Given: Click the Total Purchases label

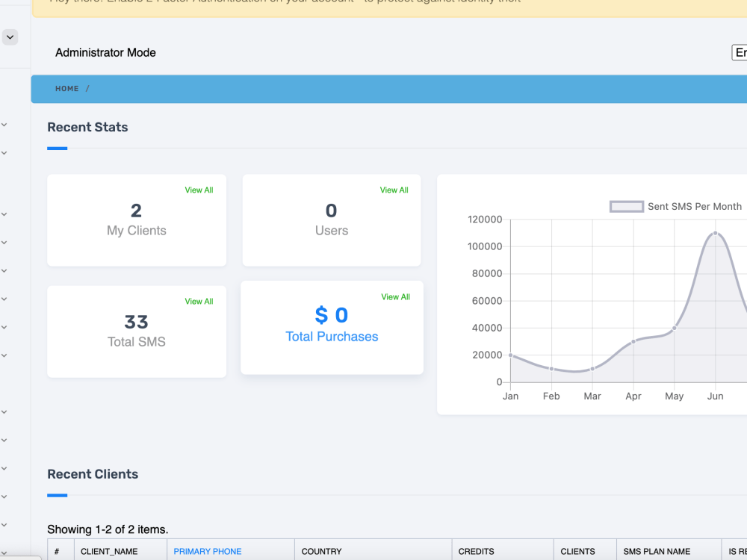Looking at the screenshot, I should [x=332, y=337].
